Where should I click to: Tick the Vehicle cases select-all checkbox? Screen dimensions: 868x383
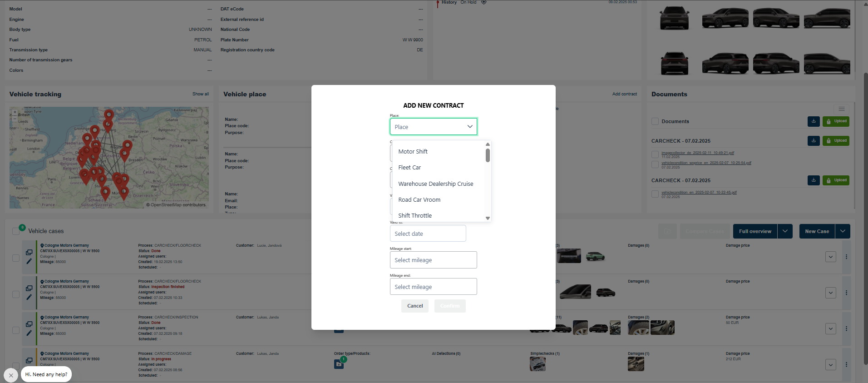[15, 231]
